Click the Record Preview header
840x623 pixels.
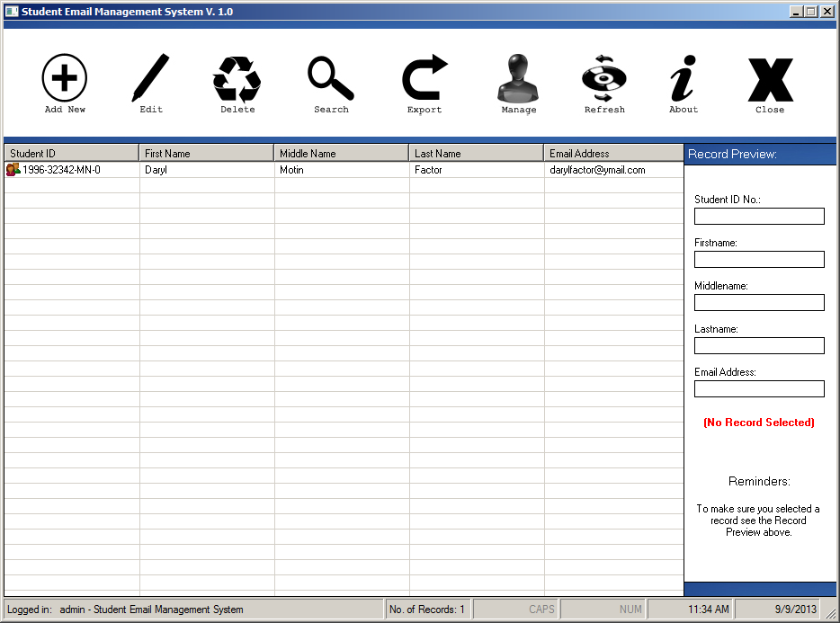pos(760,155)
